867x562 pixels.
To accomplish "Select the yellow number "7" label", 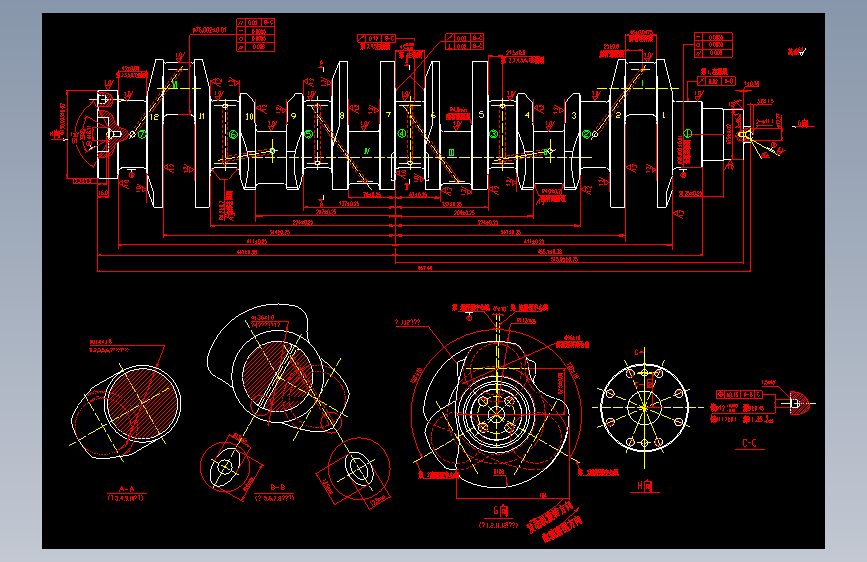I will (x=389, y=115).
